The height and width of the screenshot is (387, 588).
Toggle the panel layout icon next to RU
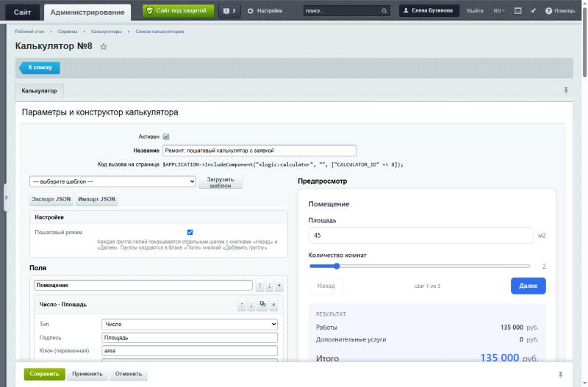[518, 11]
